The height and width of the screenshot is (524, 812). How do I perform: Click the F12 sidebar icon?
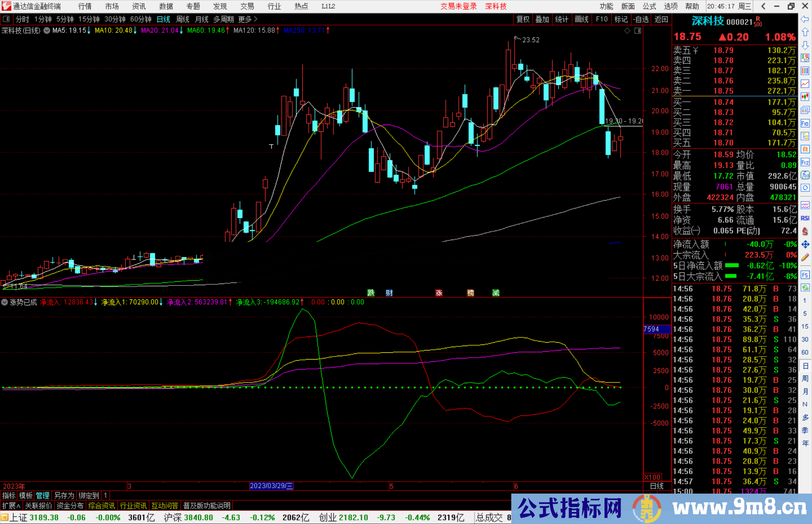click(805, 162)
